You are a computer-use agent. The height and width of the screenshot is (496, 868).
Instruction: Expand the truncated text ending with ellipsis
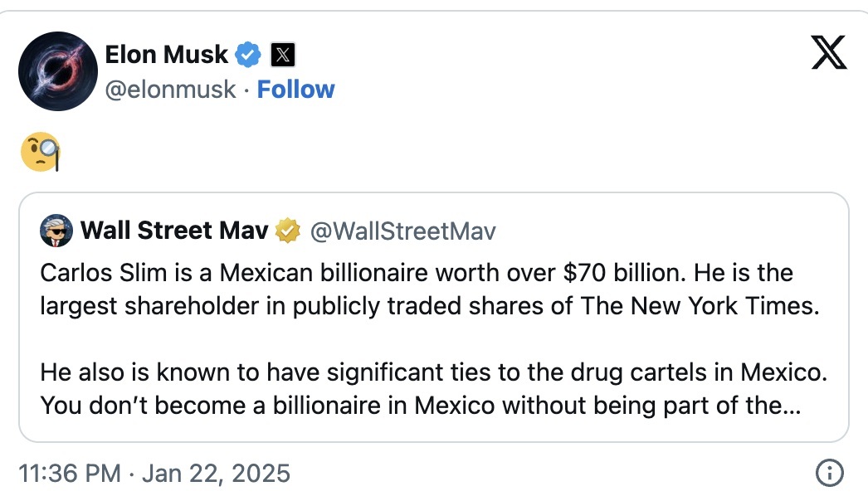(421, 406)
